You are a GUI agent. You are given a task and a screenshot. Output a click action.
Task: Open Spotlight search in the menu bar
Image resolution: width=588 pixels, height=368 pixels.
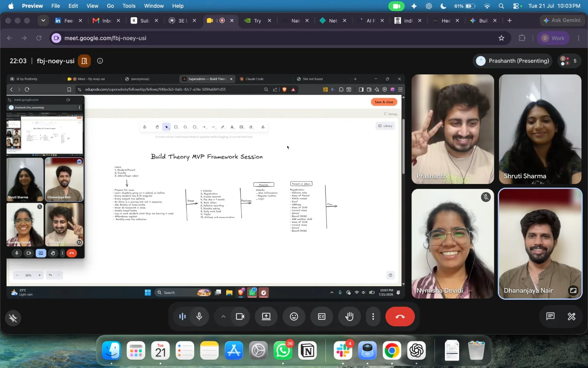(501, 6)
